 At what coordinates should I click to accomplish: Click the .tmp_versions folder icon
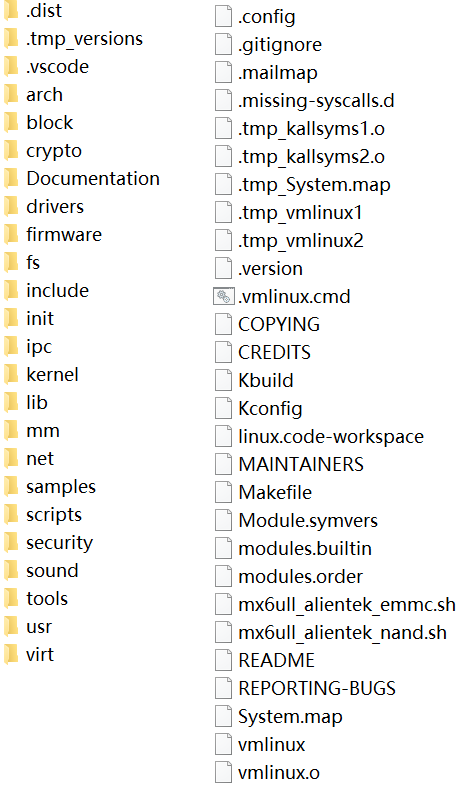(11, 39)
